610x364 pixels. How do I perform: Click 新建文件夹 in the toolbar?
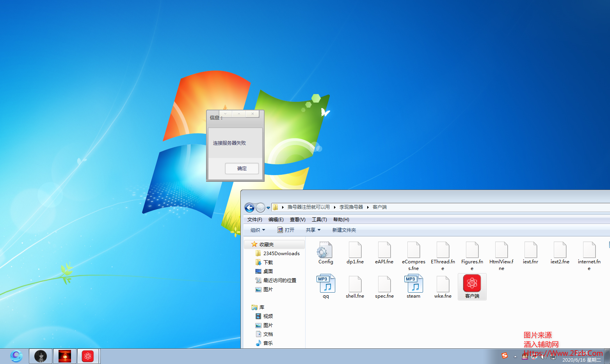pos(344,230)
